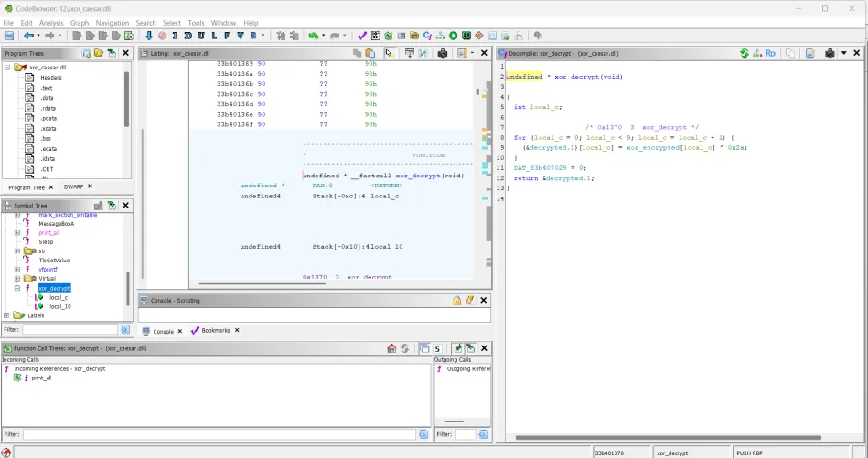This screenshot has width=868, height=458.
Task: Expand the print_all function node
Action: coord(17,233)
